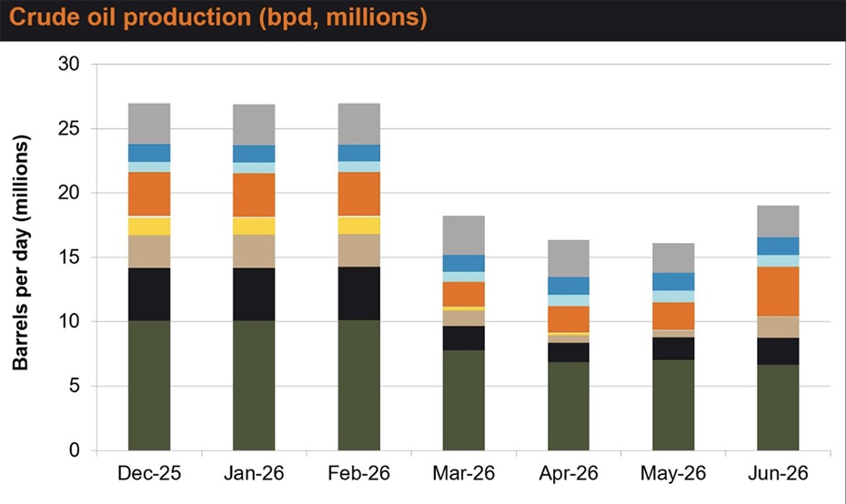Click the "Barrels per day (millions)" axis title
The image size is (846, 504).
(20, 253)
